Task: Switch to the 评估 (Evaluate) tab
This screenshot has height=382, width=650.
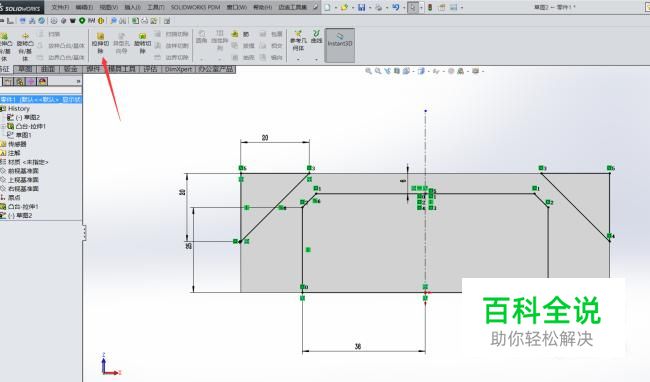Action: pyautogui.click(x=150, y=69)
